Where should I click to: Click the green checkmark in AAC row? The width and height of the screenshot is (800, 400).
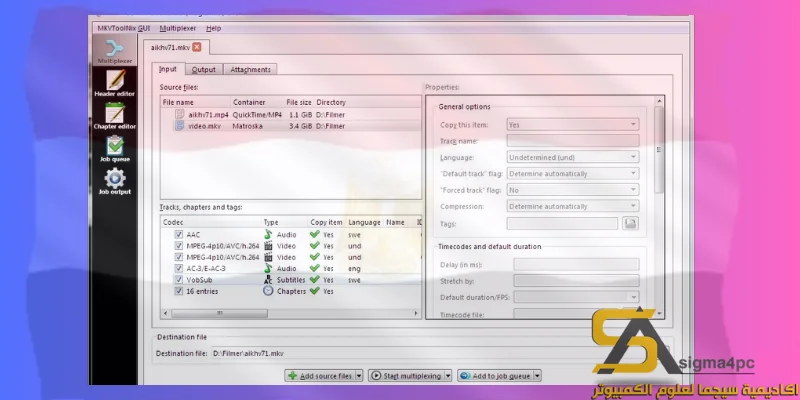point(315,234)
